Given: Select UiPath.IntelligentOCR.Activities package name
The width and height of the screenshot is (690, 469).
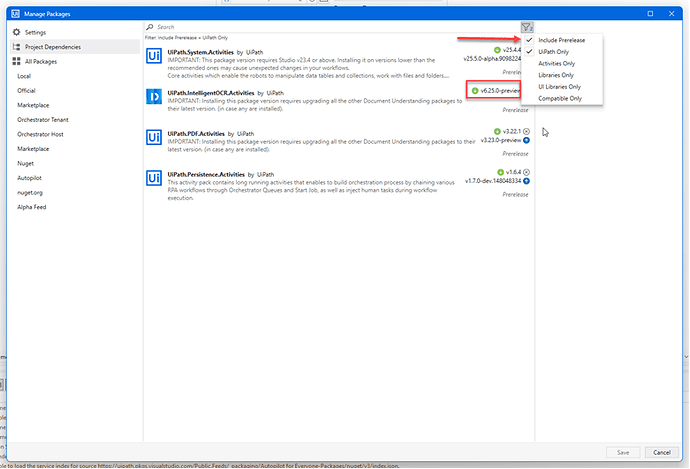Looking at the screenshot, I should click(x=211, y=93).
